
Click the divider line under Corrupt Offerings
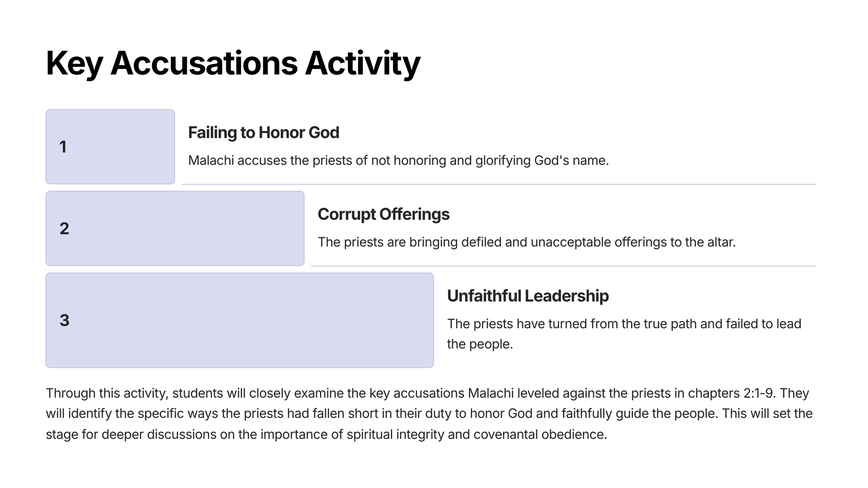[563, 266]
